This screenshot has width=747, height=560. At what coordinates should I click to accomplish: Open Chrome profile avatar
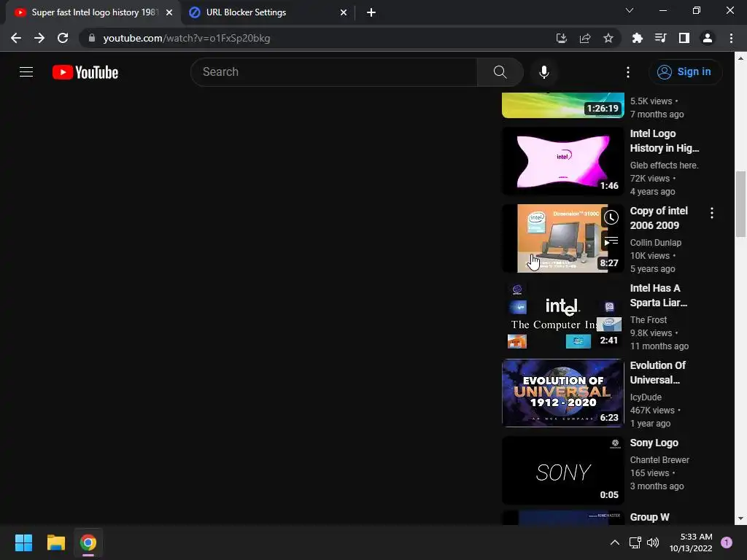(x=708, y=38)
